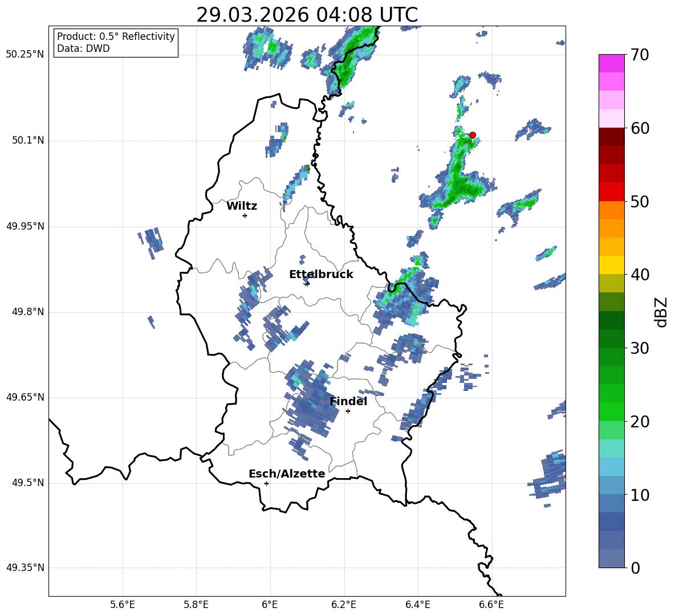Click the 40 tick on the colorbar
Screen dimensions: 675x616
tap(640, 275)
